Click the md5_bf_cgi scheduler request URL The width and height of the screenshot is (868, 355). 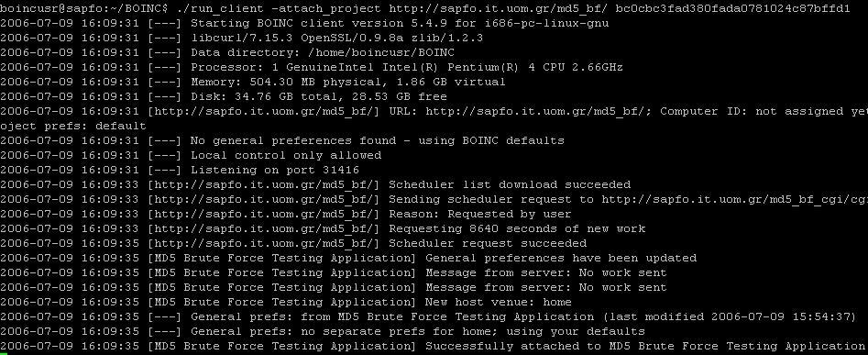coord(734,199)
